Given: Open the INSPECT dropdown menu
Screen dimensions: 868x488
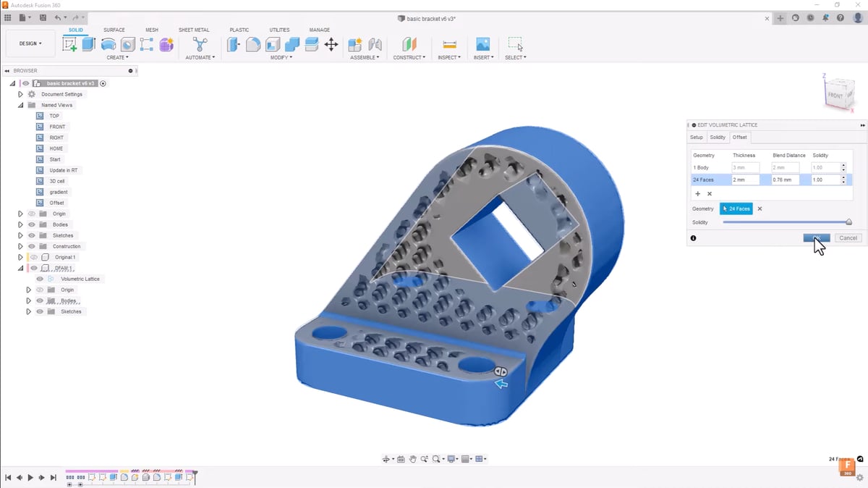Looking at the screenshot, I should tap(449, 57).
